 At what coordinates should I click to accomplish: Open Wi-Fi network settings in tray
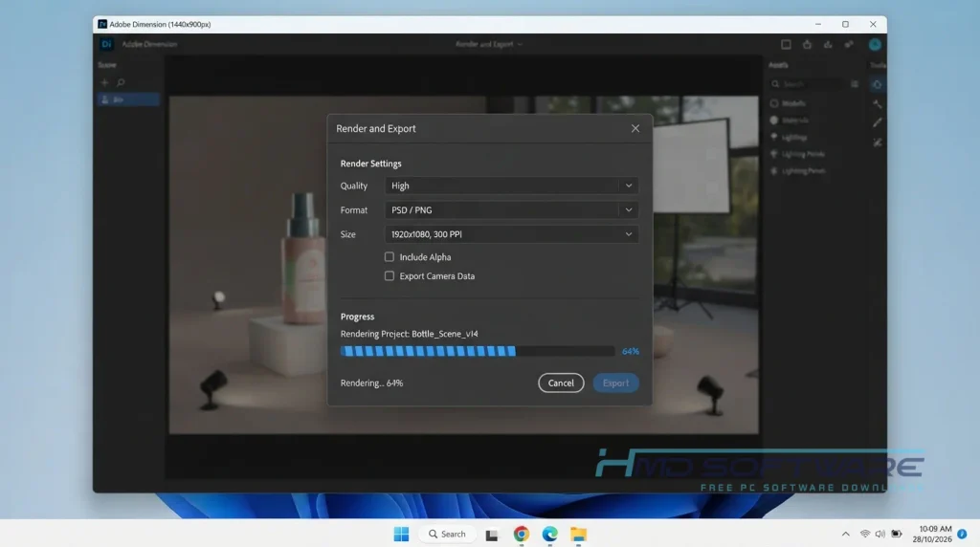865,534
